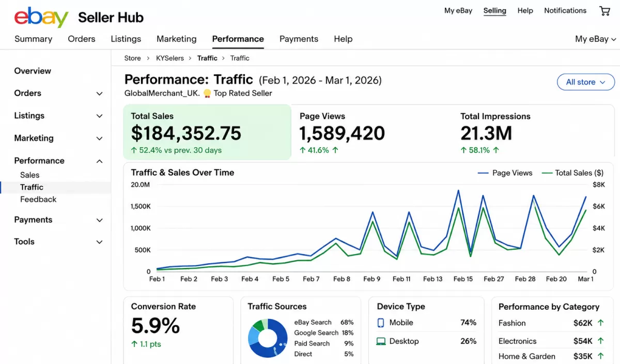Click the bold Traffic breadcrumb link
The image size is (620, 364).
(207, 58)
